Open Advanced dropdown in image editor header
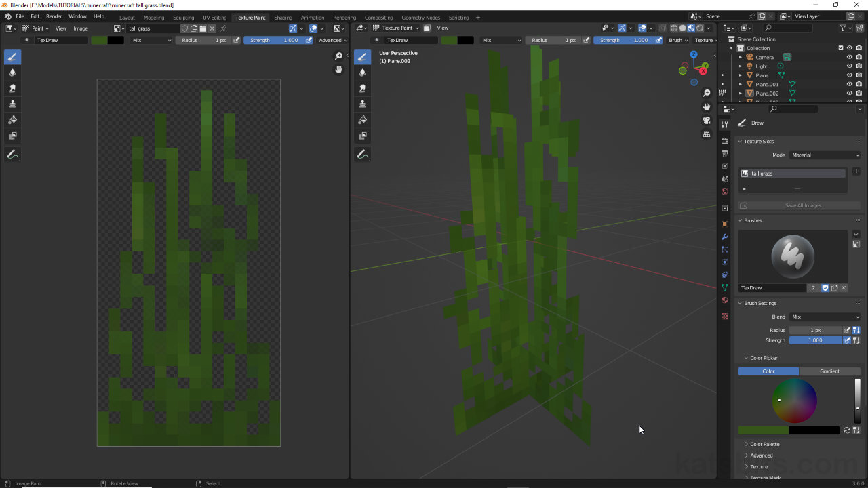868x488 pixels. tap(332, 40)
